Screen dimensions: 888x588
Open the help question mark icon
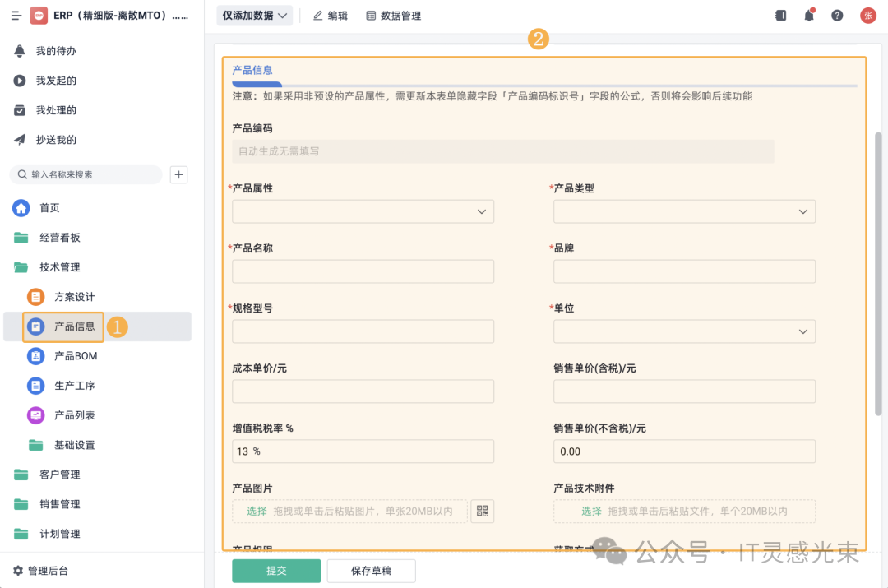point(837,16)
